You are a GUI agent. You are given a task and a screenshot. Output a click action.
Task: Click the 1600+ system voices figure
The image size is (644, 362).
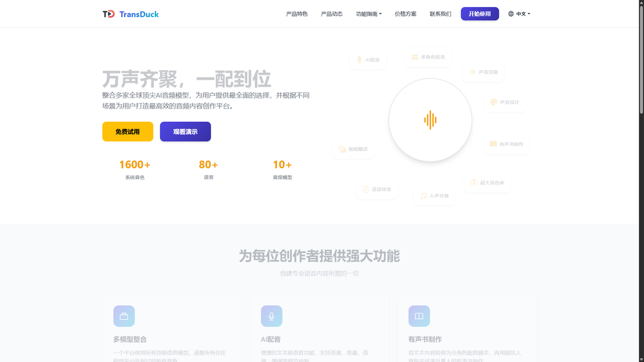click(135, 165)
